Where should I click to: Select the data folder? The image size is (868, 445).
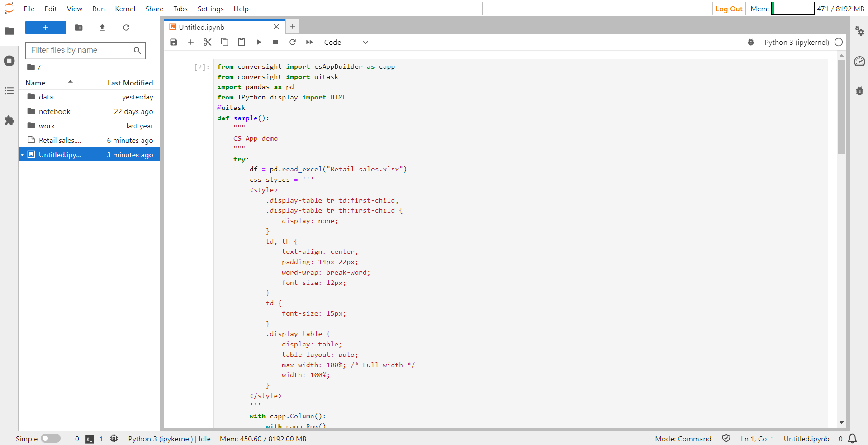pyautogui.click(x=90, y=97)
